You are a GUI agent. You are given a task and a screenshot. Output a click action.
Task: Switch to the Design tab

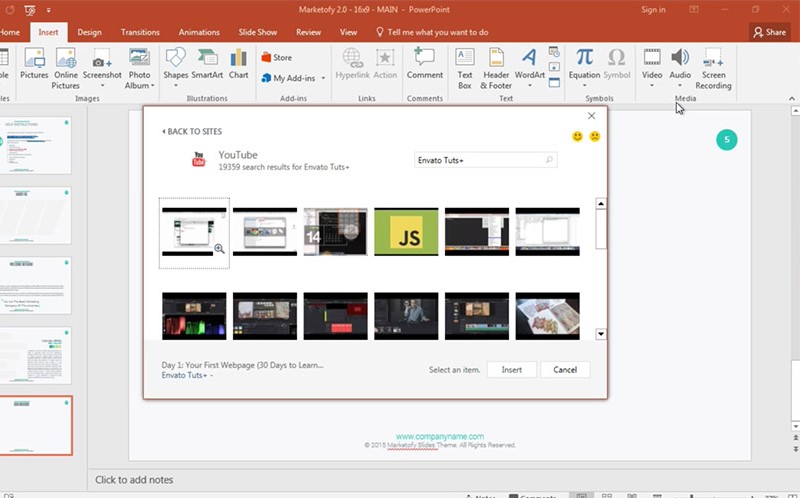click(x=89, y=32)
